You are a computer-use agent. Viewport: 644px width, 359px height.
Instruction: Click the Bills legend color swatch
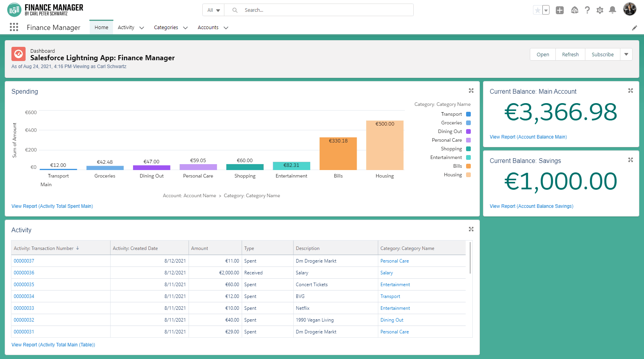click(468, 166)
